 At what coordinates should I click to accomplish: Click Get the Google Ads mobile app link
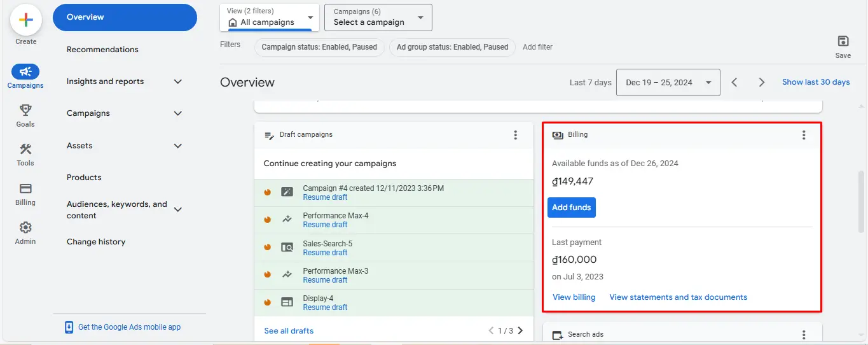(x=129, y=327)
